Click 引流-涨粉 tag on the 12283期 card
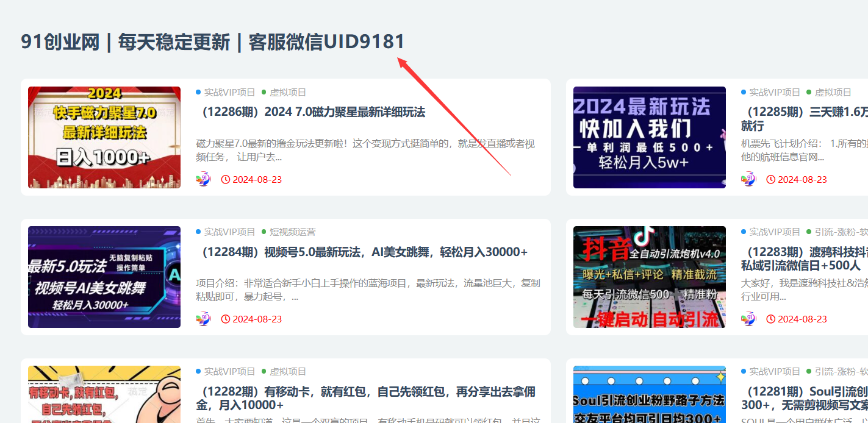Viewport: 868px width, 423px height. pos(841,232)
